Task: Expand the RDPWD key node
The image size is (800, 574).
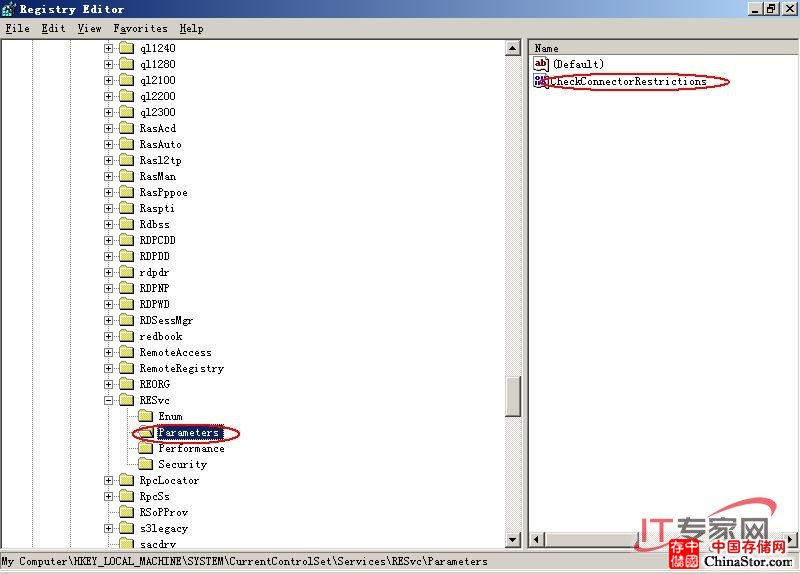Action: 109,304
